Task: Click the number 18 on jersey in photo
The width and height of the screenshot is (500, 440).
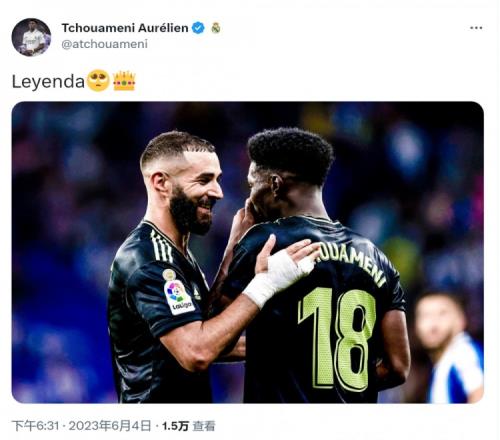Action: coord(337,338)
